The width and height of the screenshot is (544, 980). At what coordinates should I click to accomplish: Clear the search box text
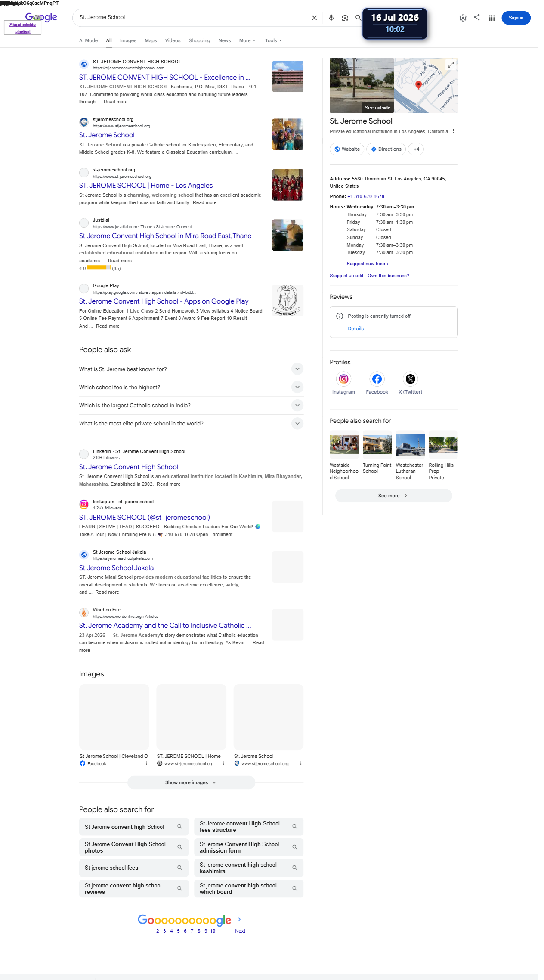coord(315,18)
